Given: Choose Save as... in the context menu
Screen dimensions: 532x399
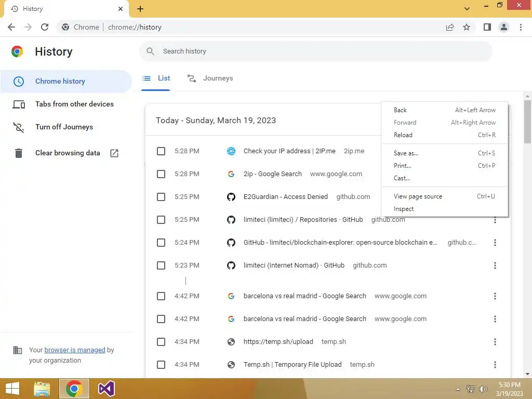Looking at the screenshot, I should (445, 153).
